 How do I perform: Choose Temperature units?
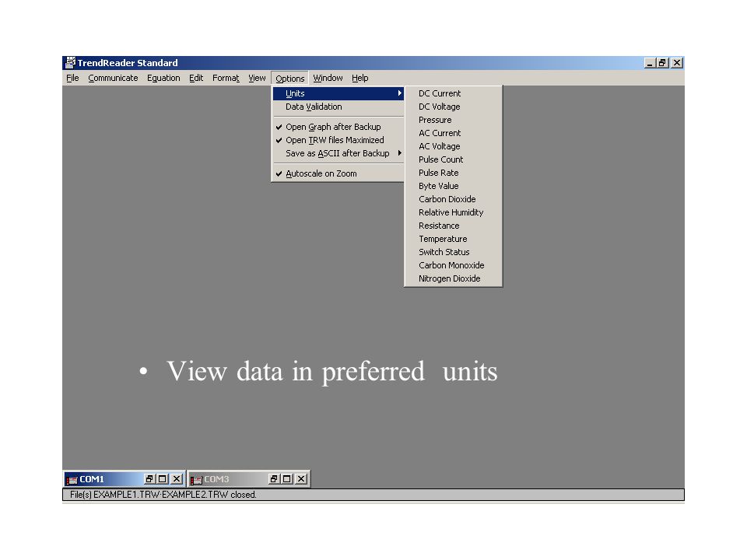453,239
